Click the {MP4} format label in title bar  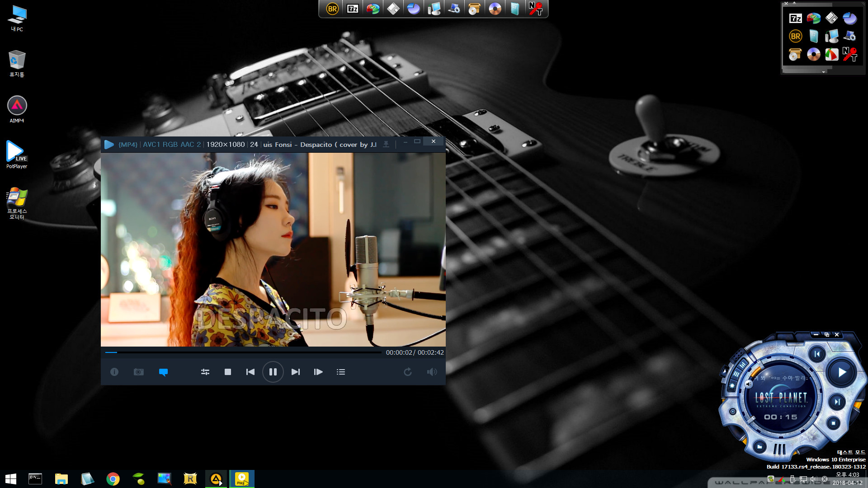point(128,145)
